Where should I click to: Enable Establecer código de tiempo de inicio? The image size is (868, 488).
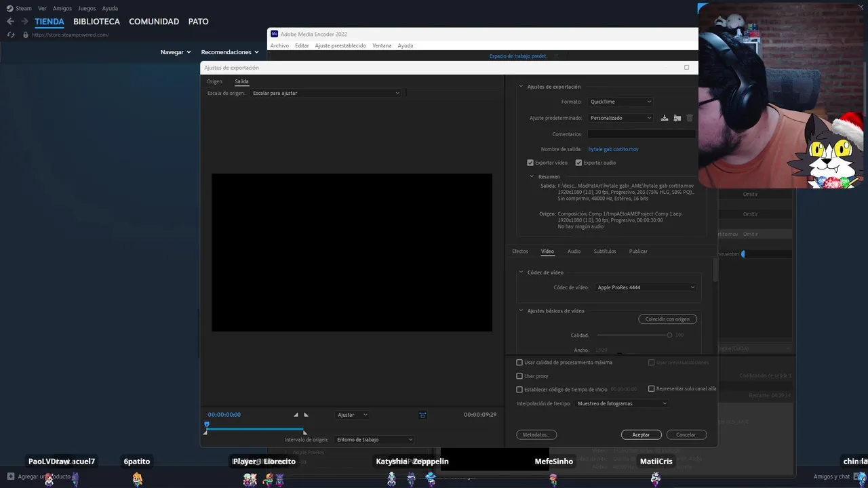(519, 390)
